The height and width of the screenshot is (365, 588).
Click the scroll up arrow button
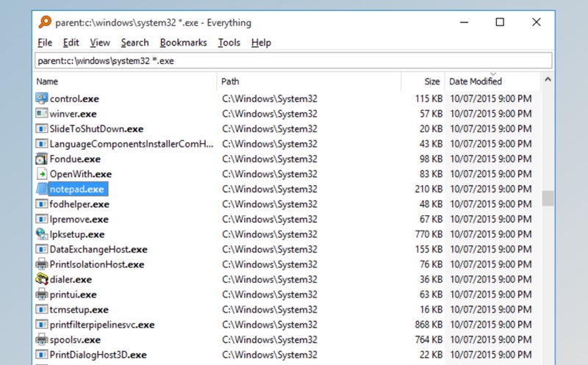tap(547, 79)
